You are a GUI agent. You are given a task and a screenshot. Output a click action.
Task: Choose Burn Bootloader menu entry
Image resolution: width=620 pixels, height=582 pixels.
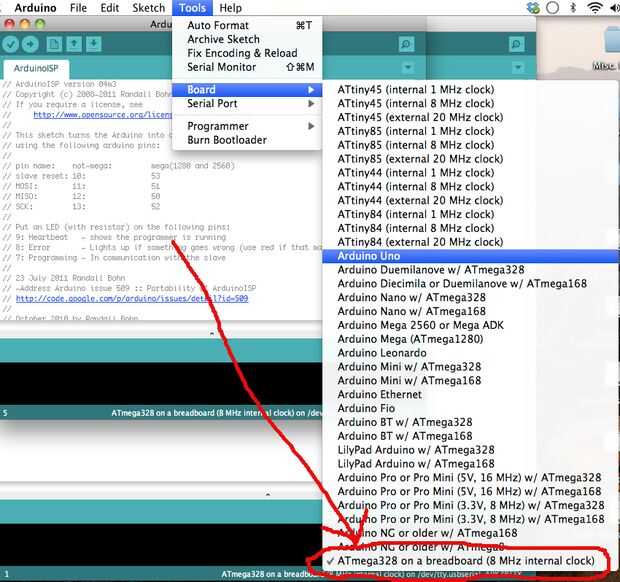tap(247, 140)
